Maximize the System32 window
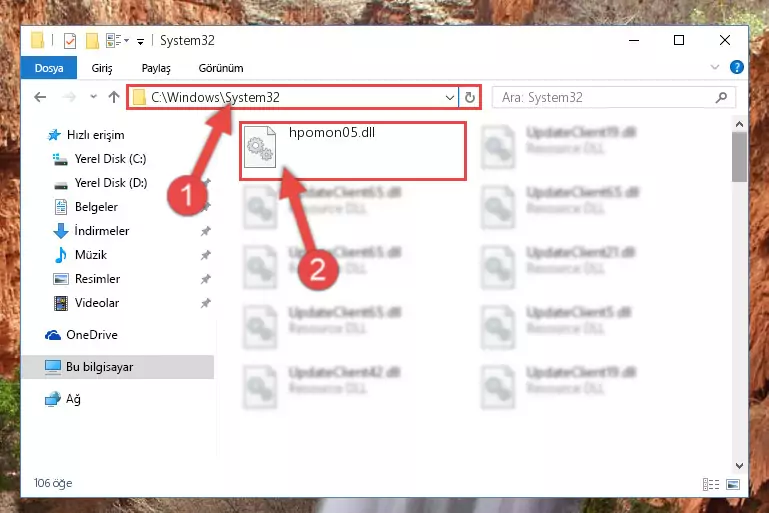Image resolution: width=769 pixels, height=513 pixels. tap(679, 40)
